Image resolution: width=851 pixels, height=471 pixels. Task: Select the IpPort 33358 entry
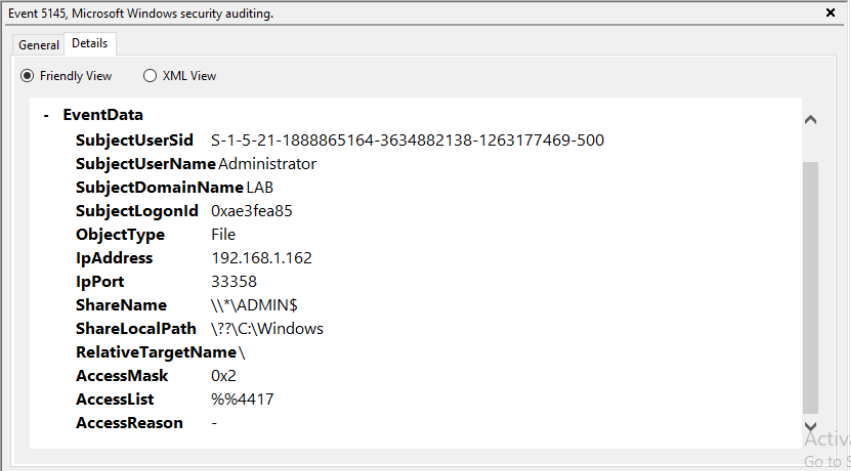pos(231,282)
